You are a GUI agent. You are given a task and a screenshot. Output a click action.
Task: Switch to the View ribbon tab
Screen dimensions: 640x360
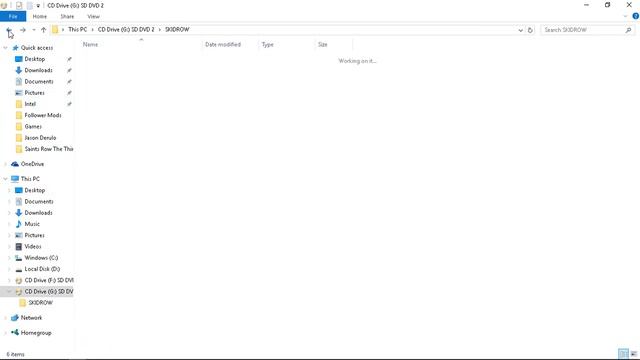click(x=93, y=16)
